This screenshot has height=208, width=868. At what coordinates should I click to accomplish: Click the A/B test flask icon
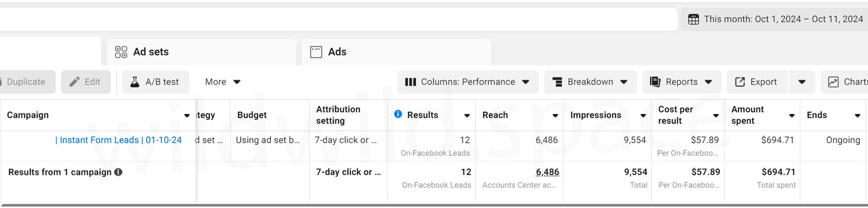click(135, 82)
